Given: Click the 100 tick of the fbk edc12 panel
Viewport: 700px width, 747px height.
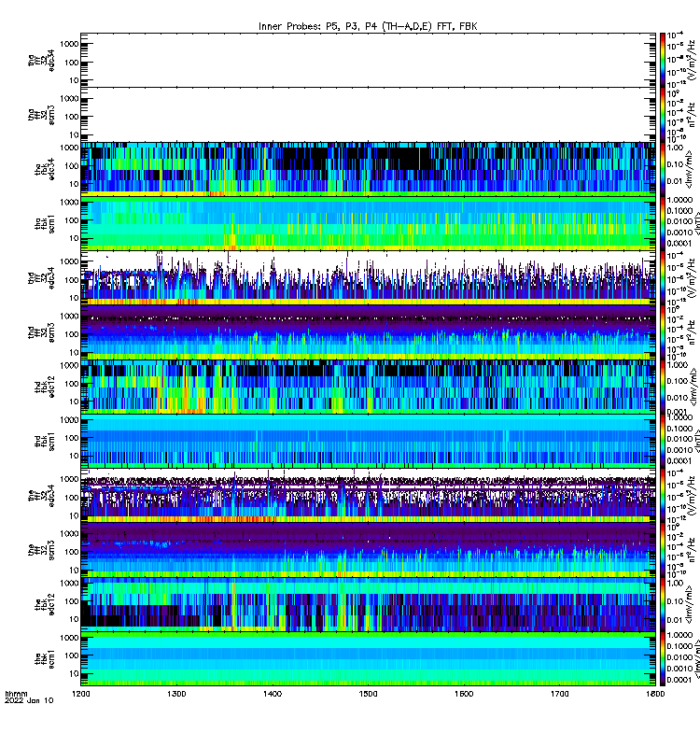Looking at the screenshot, I should click(72, 601).
